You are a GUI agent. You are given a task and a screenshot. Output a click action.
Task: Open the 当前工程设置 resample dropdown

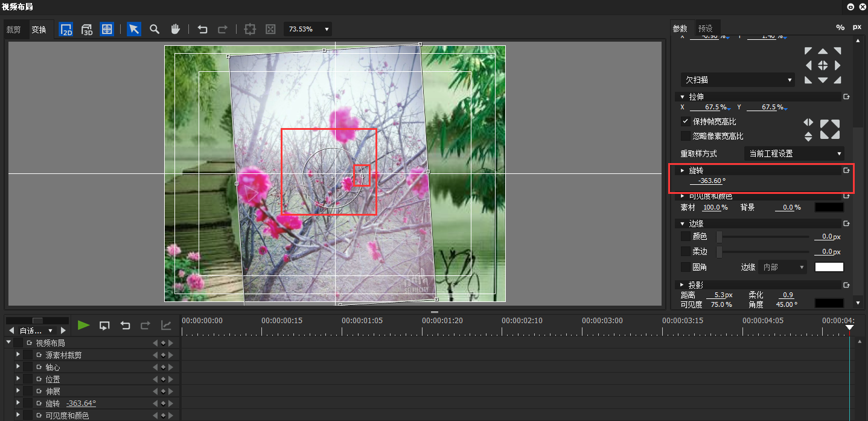coord(794,153)
